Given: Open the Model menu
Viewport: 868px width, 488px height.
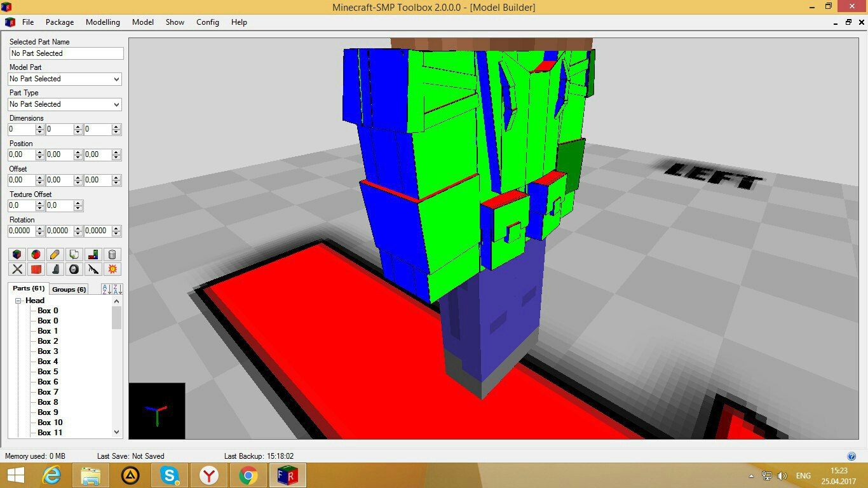Looking at the screenshot, I should pyautogui.click(x=143, y=22).
